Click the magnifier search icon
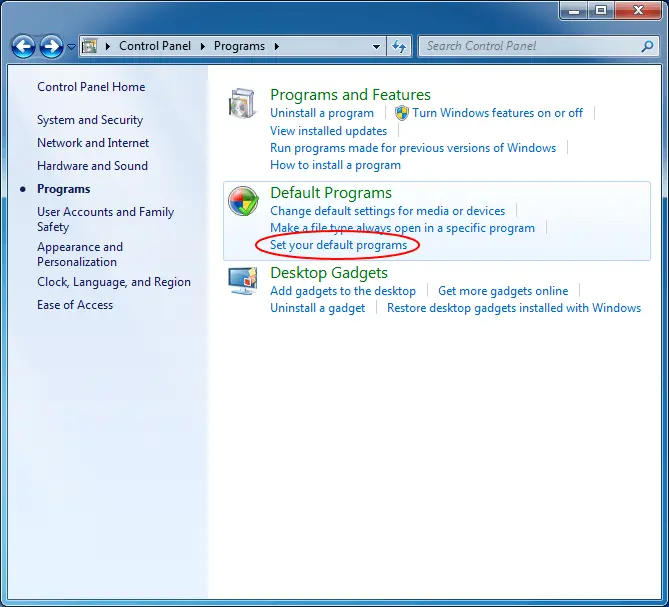 click(x=647, y=46)
